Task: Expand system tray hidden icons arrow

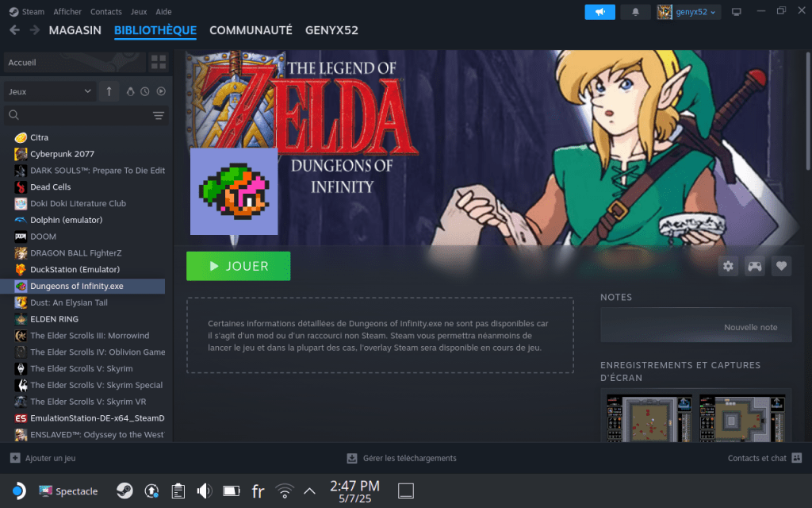Action: point(309,491)
